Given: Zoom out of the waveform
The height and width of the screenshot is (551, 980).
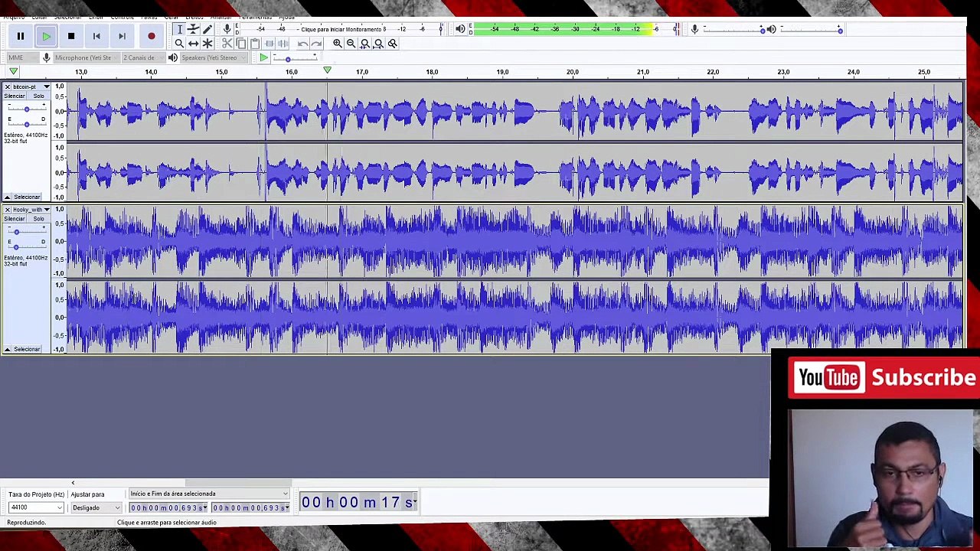Looking at the screenshot, I should point(351,44).
